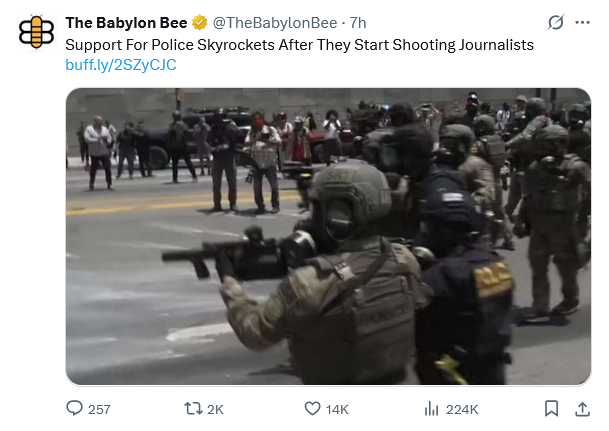609x431 pixels.
Task: Open the view analytics bar chart icon
Action: (x=432, y=408)
